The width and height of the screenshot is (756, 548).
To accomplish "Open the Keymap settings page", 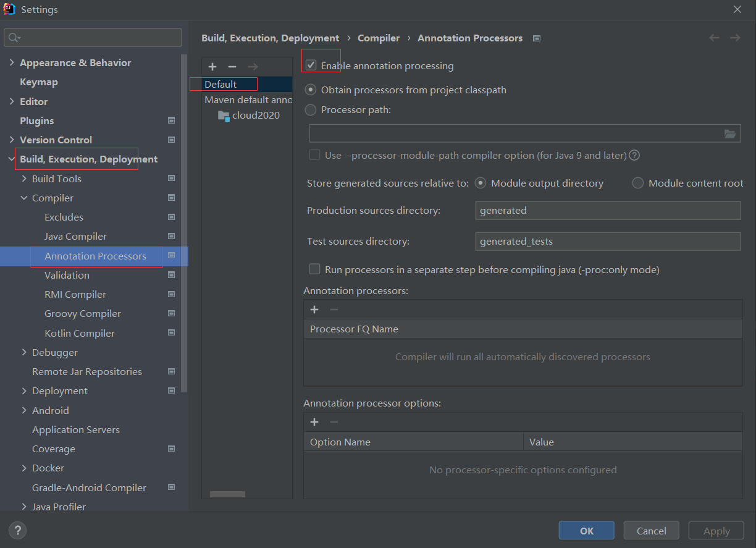I will point(39,82).
